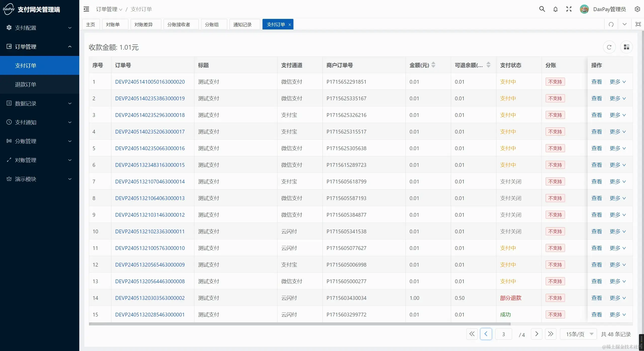Reload the current tab with the refresh icon
The width and height of the screenshot is (644, 351).
(x=611, y=24)
